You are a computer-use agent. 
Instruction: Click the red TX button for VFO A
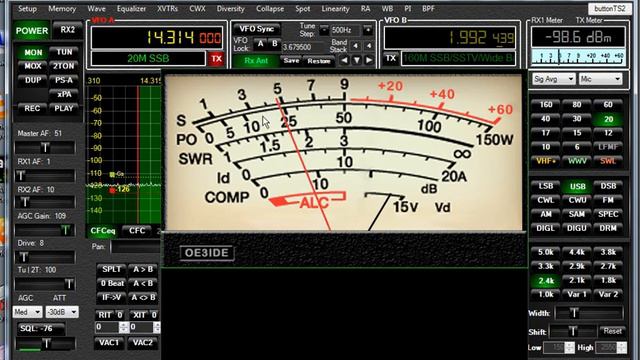click(x=216, y=59)
